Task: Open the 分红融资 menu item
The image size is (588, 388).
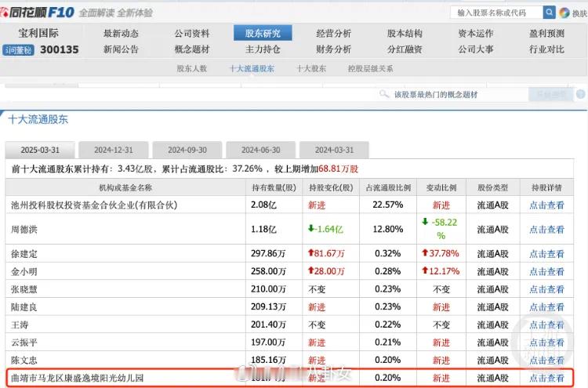Action: coord(405,49)
